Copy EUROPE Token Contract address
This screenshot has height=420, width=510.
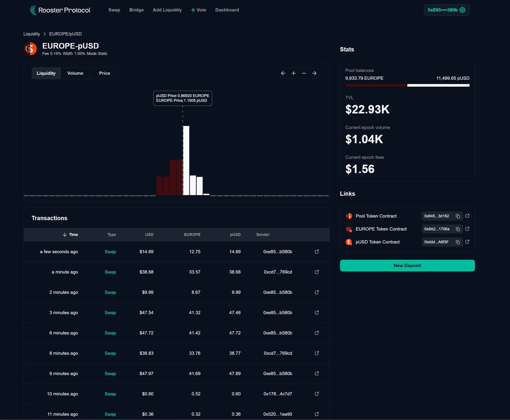tap(458, 229)
